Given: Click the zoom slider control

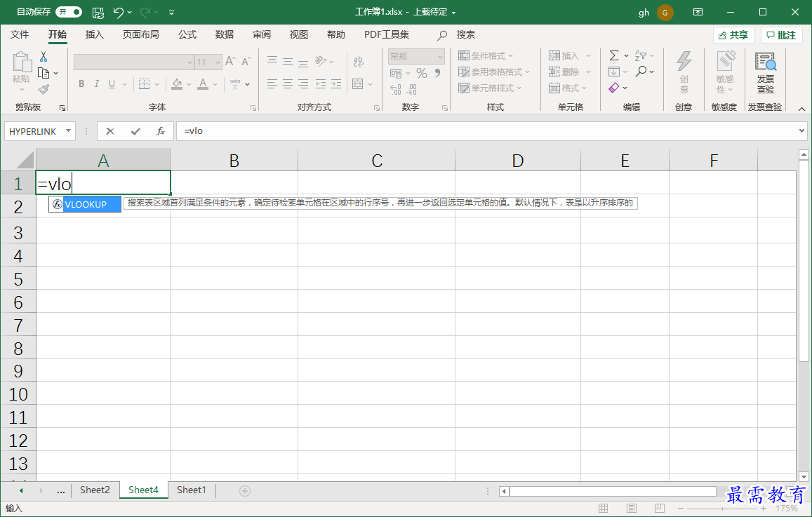Looking at the screenshot, I should coord(722,509).
